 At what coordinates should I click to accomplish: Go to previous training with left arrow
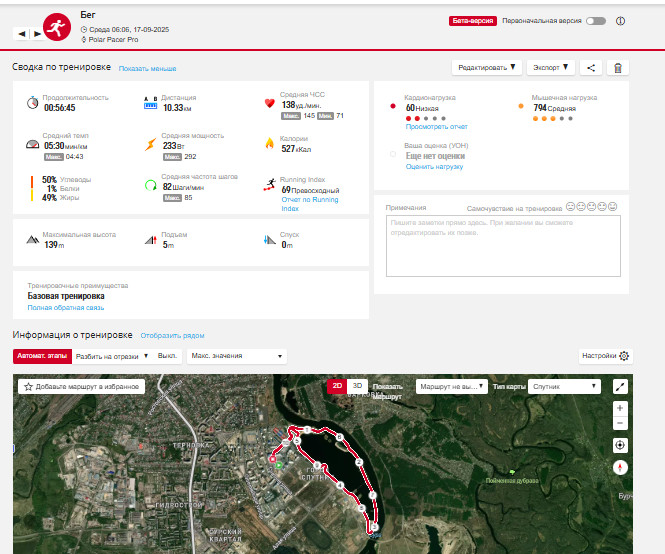(22, 34)
